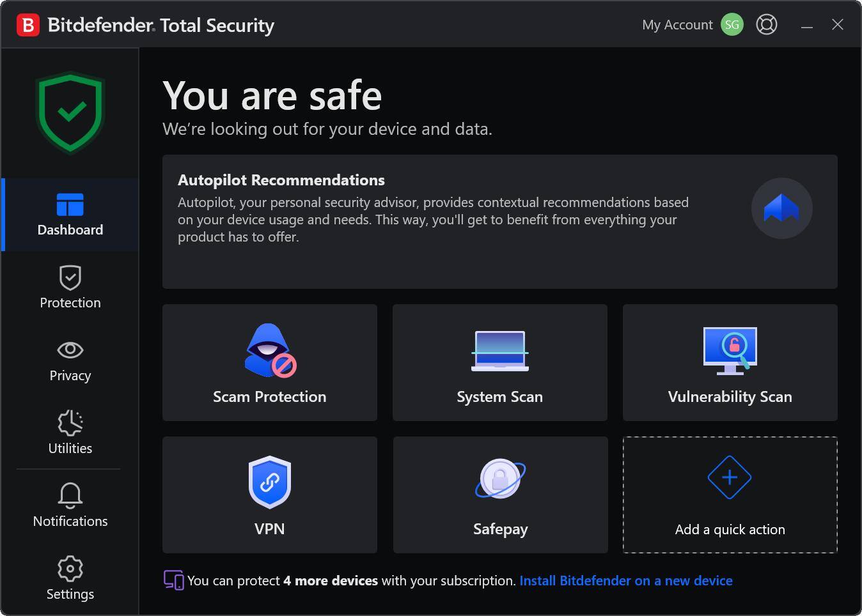
Task: Click the SG account avatar
Action: [x=732, y=24]
